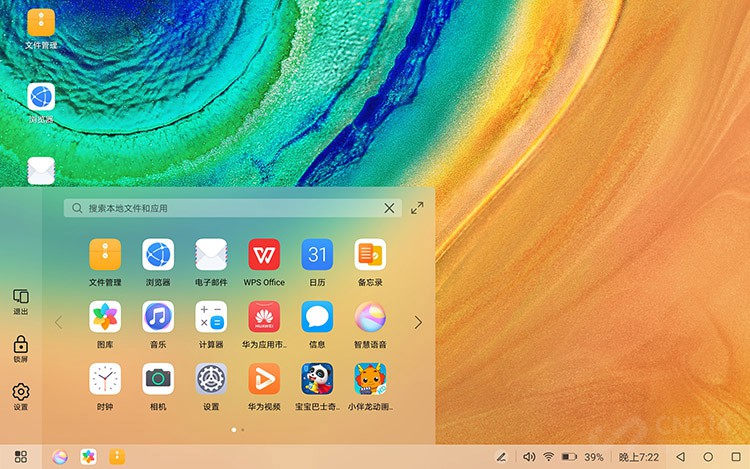Screen dimensions: 750x469
Task: Open Wi-Fi settings in system tray
Action: tap(548, 457)
